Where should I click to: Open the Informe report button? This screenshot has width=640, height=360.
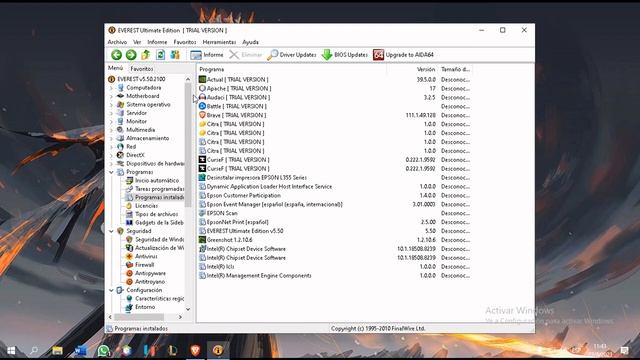click(x=207, y=55)
